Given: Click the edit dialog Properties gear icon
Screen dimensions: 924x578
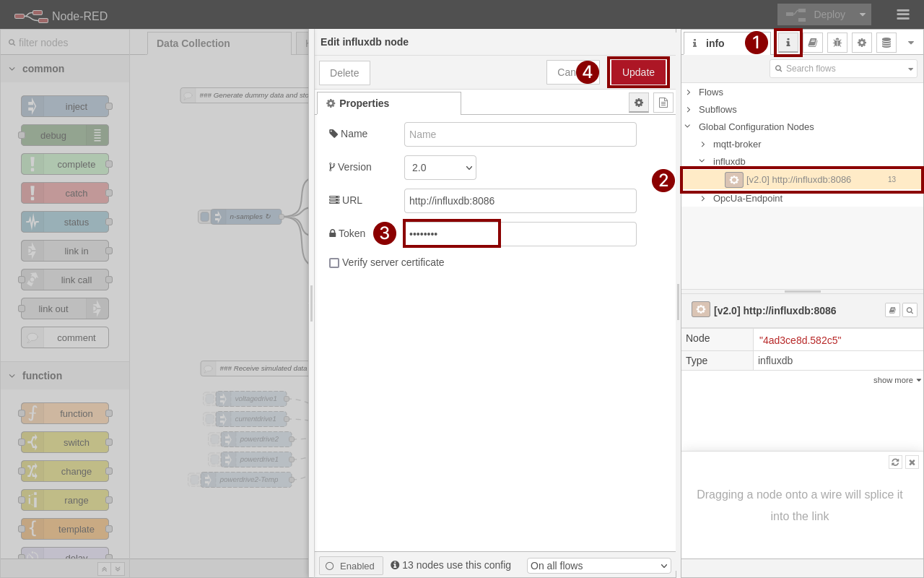Looking at the screenshot, I should 638,103.
